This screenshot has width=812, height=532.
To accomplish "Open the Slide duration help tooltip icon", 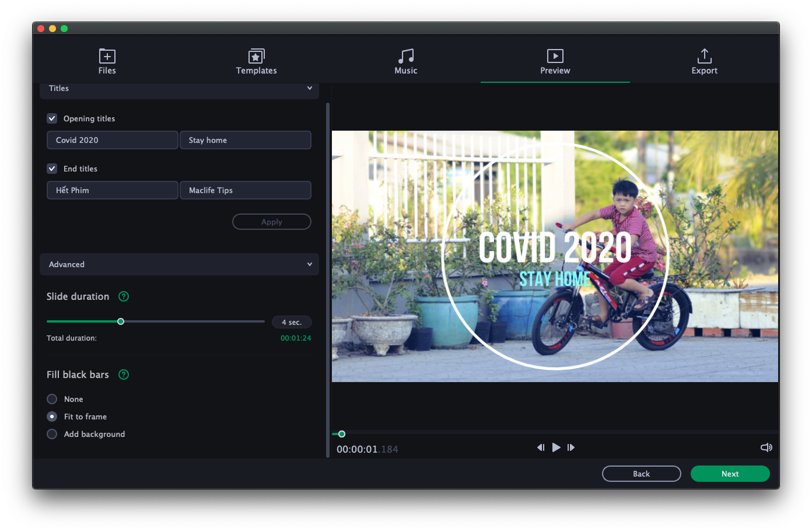I will click(x=123, y=296).
